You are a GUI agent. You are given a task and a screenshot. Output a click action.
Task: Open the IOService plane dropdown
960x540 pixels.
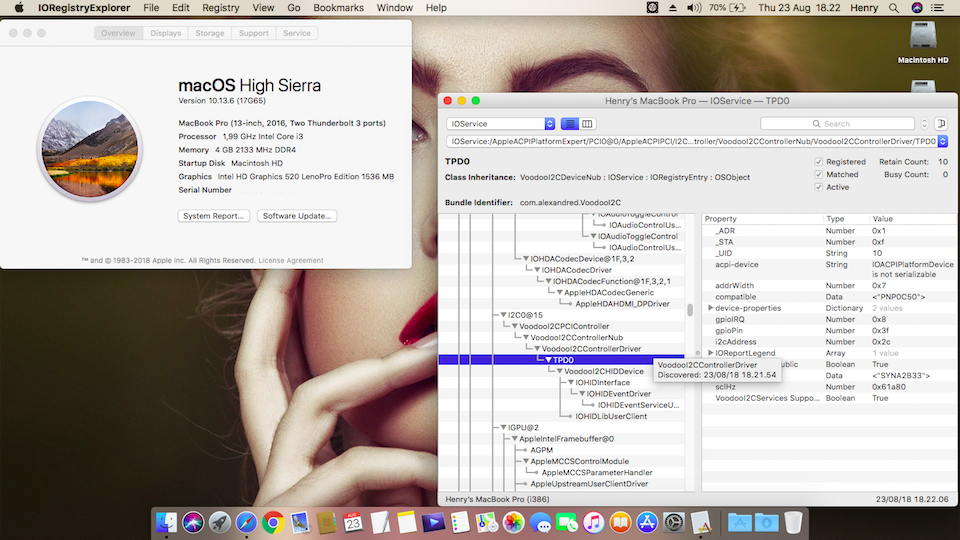[500, 124]
